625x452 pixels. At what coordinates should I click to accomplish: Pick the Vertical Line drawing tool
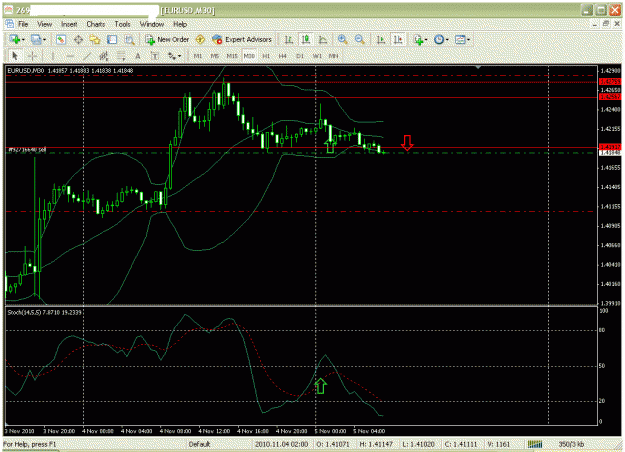tap(53, 56)
